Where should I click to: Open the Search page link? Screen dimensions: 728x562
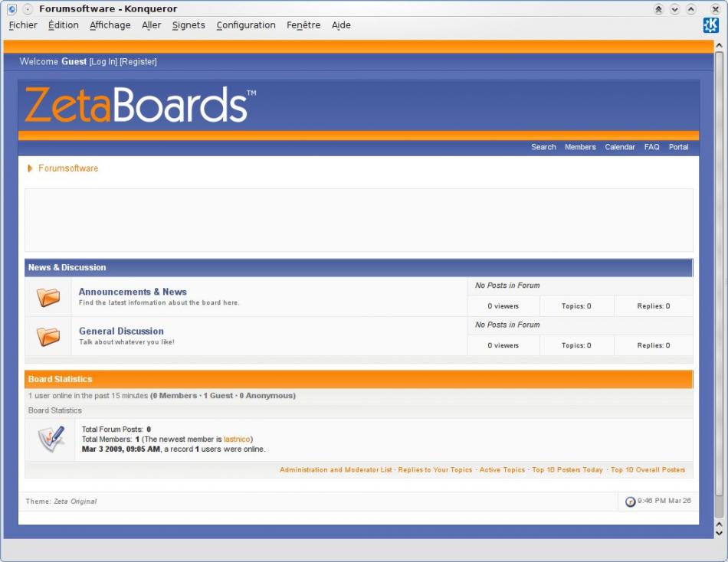[x=543, y=147]
